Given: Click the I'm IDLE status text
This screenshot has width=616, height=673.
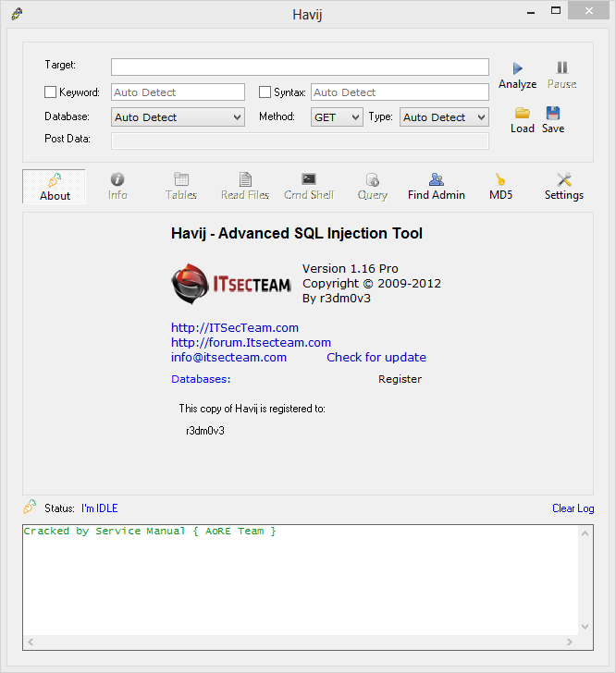Looking at the screenshot, I should tap(99, 508).
